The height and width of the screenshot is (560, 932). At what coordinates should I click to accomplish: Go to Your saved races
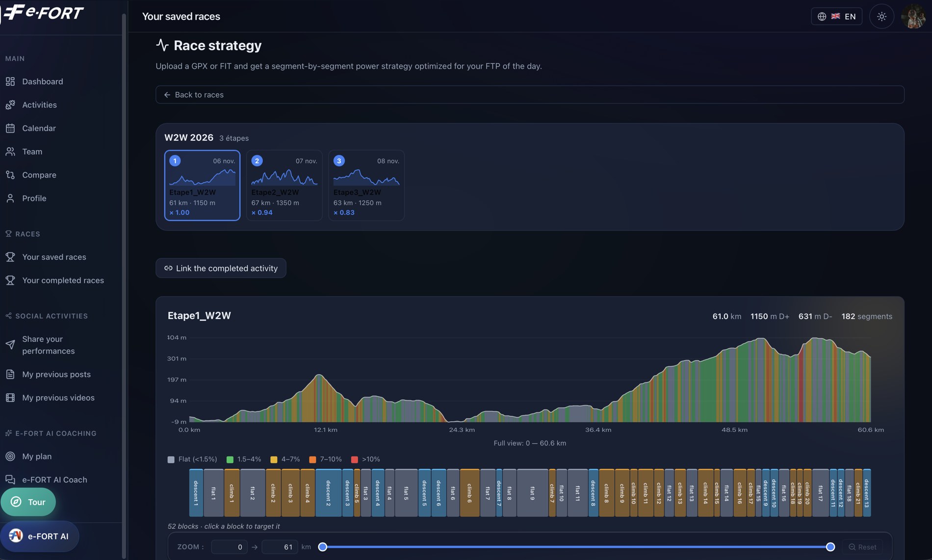point(54,257)
